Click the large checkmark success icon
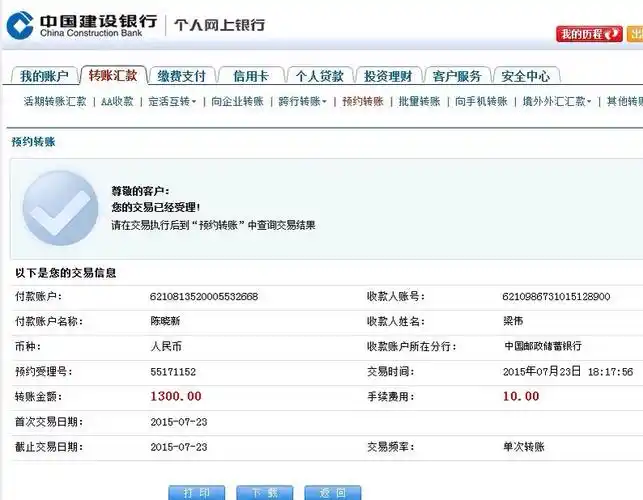The height and width of the screenshot is (500, 643). pos(60,208)
